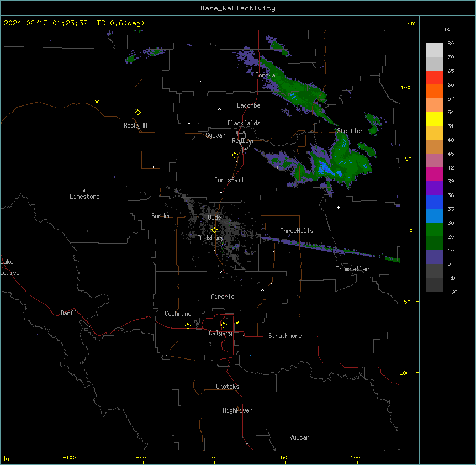Click the yellow station marker above Calgary label
This screenshot has width=476, height=465.
click(224, 325)
